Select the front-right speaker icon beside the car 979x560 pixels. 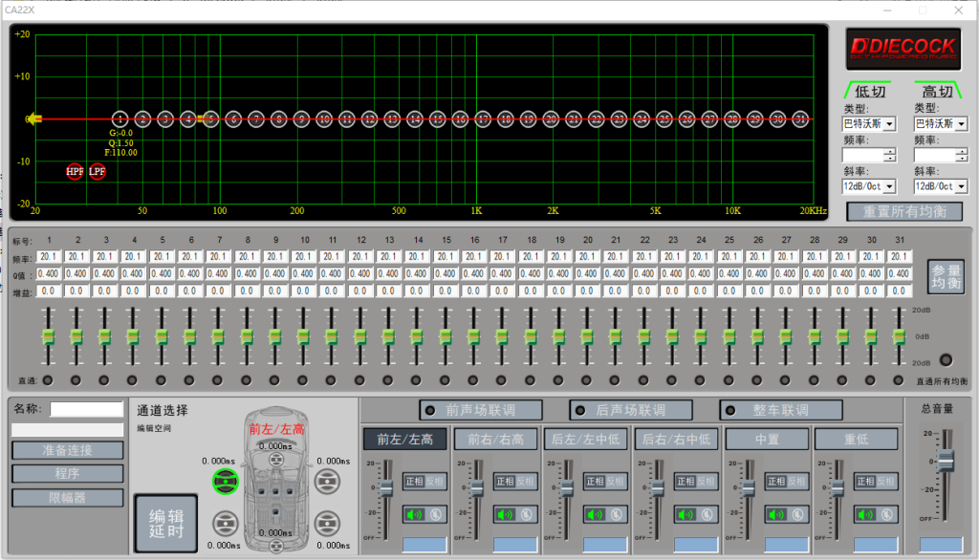pyautogui.click(x=327, y=482)
